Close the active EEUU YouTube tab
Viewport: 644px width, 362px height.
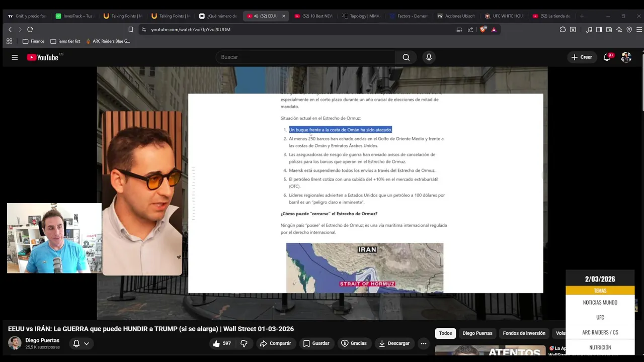pos(284,16)
